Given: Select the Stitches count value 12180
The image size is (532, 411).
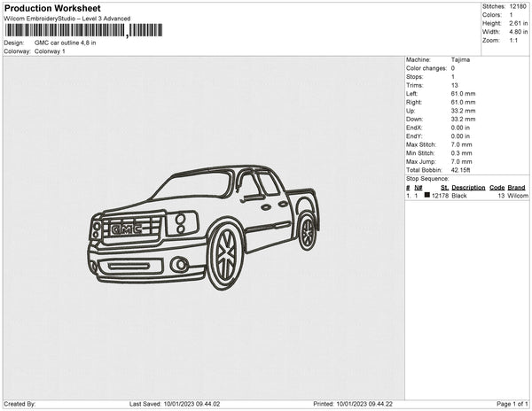Looking at the screenshot, I should tap(516, 6).
